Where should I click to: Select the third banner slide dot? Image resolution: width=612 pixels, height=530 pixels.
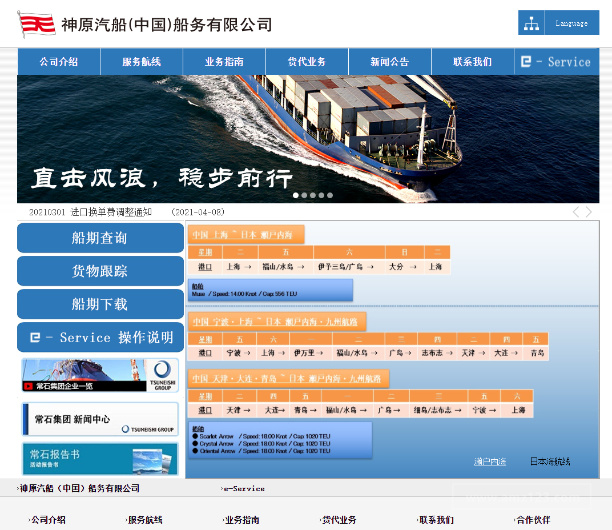coord(313,195)
